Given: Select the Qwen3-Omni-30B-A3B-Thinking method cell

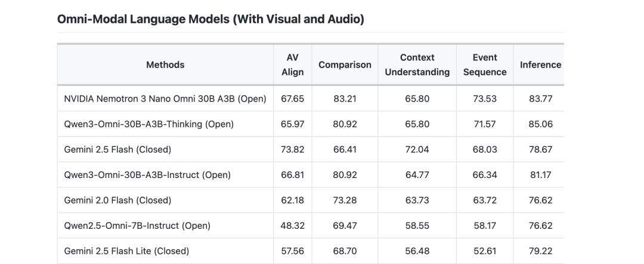Looking at the screenshot, I should click(x=149, y=124).
